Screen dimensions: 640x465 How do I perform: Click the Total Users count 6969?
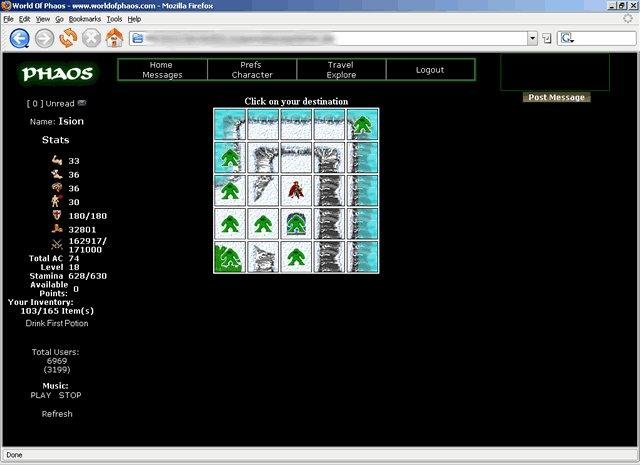(57, 361)
